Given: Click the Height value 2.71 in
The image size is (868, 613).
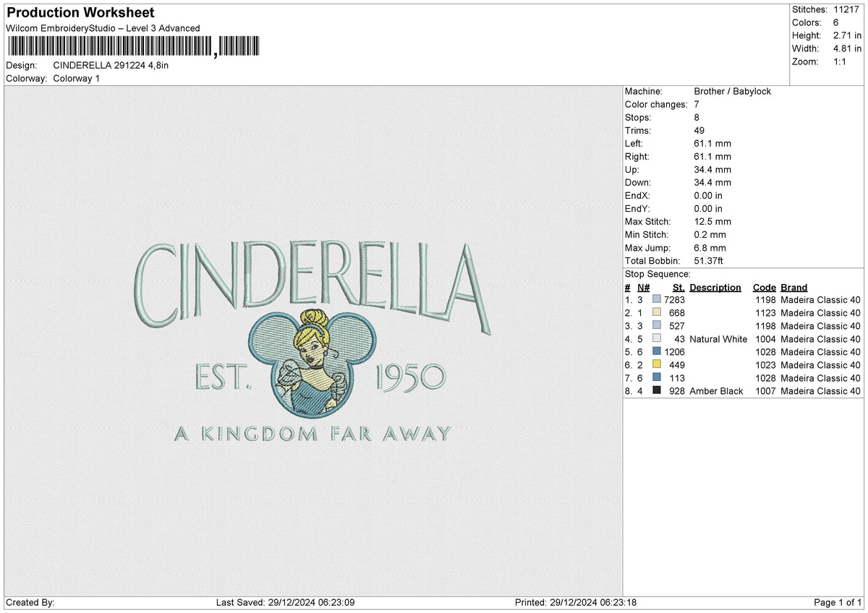Looking at the screenshot, I should tap(848, 35).
